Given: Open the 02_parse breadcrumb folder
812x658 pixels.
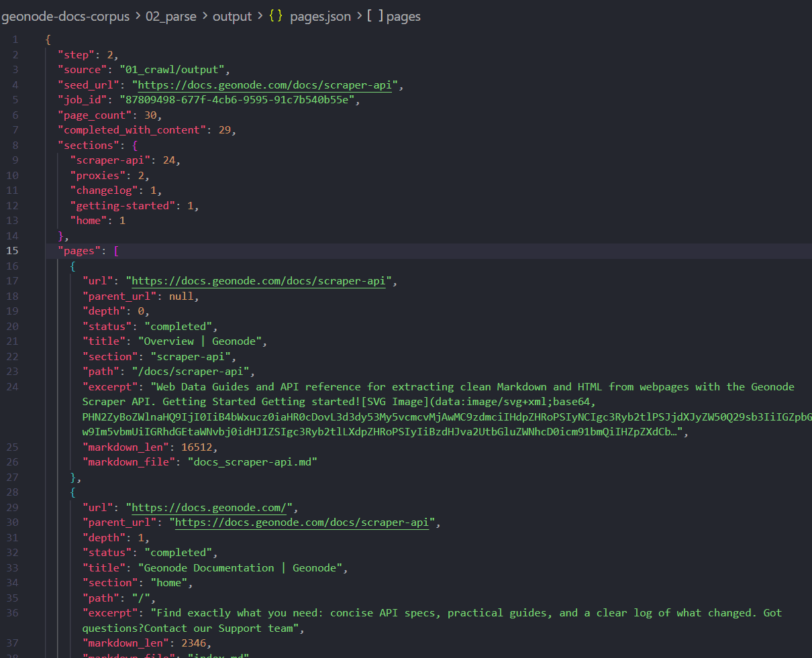Looking at the screenshot, I should [171, 17].
